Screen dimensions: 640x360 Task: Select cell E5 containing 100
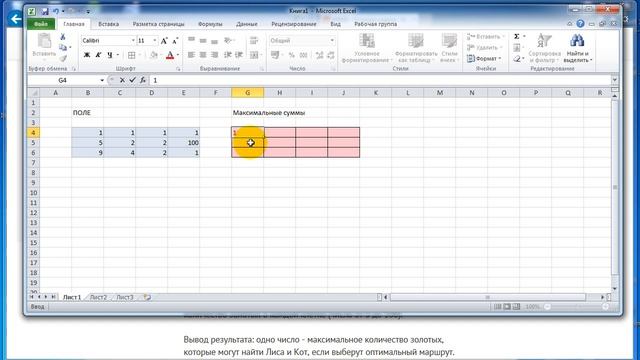tap(184, 142)
